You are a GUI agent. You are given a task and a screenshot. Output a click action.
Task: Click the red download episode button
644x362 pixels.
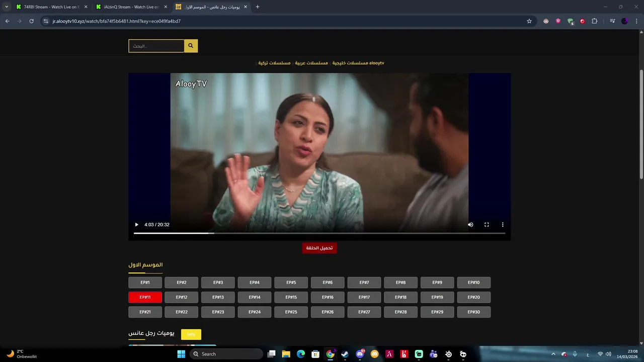click(319, 248)
